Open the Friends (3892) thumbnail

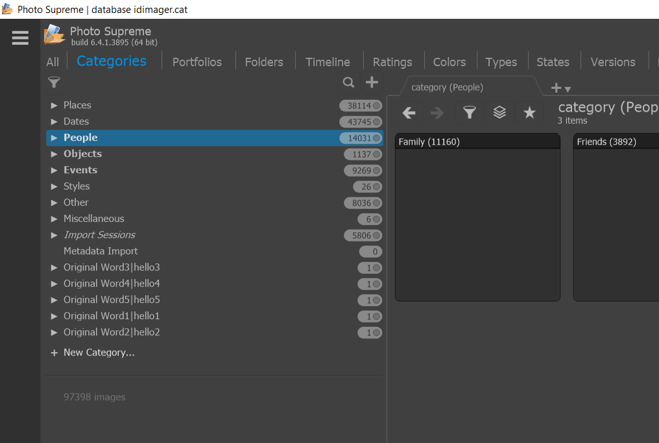tap(616, 217)
